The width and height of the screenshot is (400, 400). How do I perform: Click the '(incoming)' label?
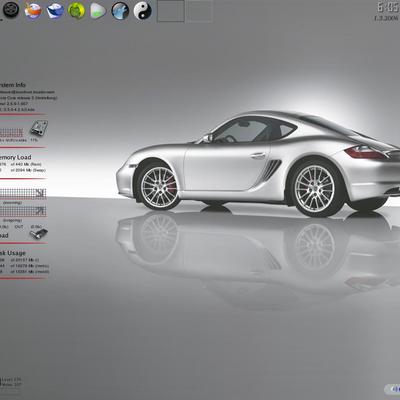tap(12, 202)
